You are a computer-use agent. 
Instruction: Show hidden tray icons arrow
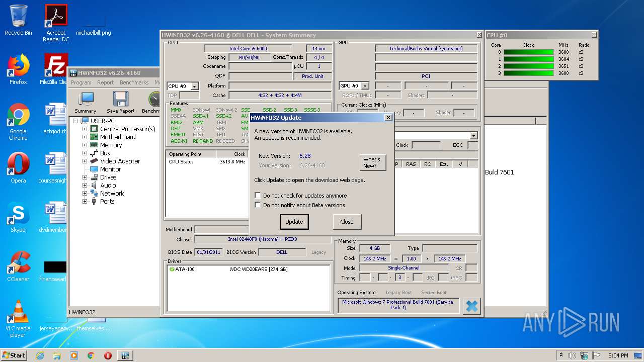coord(561,355)
